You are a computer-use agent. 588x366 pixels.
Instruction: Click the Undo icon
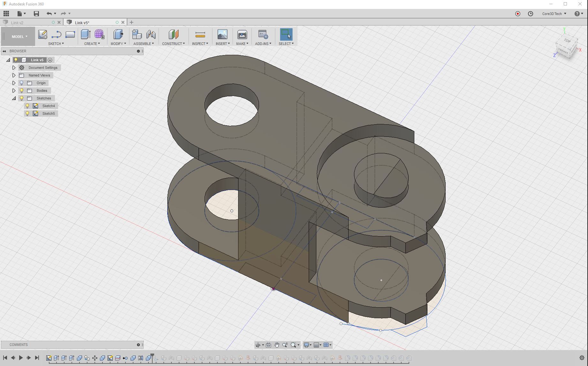(49, 13)
